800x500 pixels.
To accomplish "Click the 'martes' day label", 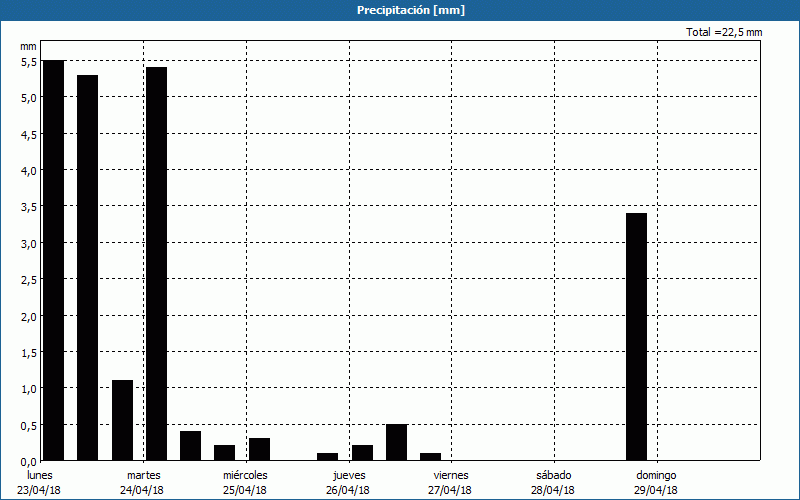I will point(144,475).
